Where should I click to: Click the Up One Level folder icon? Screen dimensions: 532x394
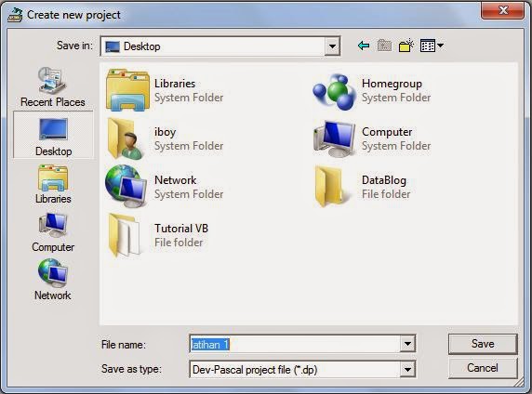tap(384, 46)
